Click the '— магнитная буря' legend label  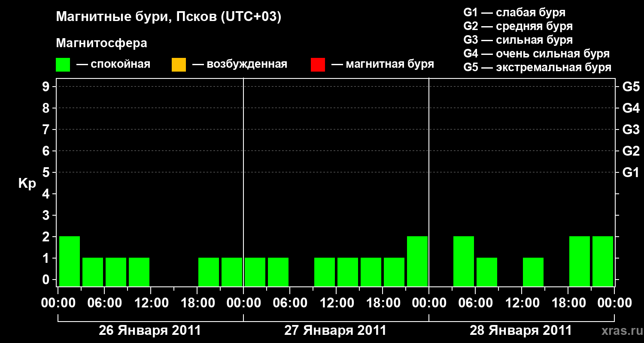point(383,64)
